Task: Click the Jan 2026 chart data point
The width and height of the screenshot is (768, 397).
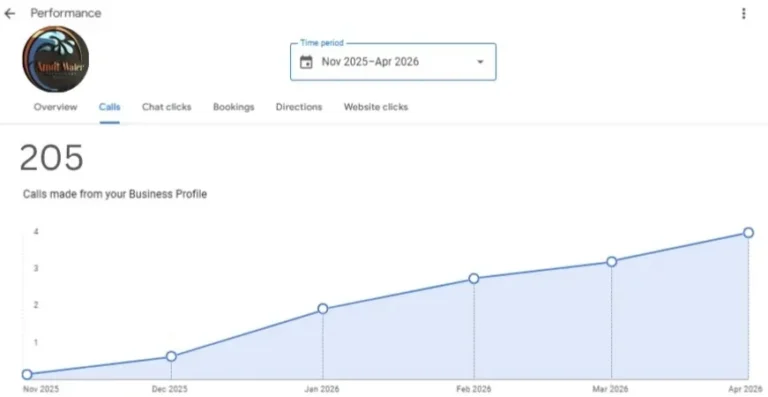Action: coord(323,308)
